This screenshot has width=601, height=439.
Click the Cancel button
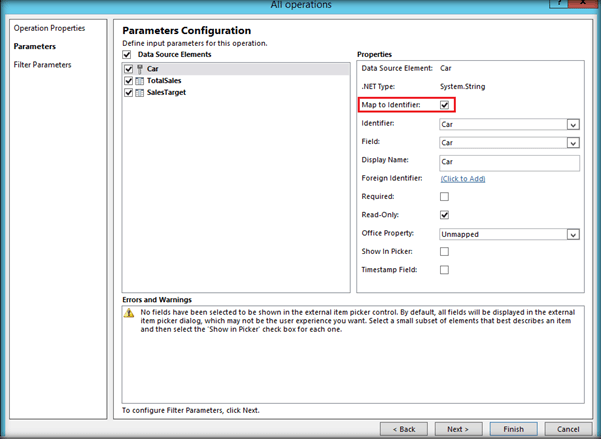point(568,429)
